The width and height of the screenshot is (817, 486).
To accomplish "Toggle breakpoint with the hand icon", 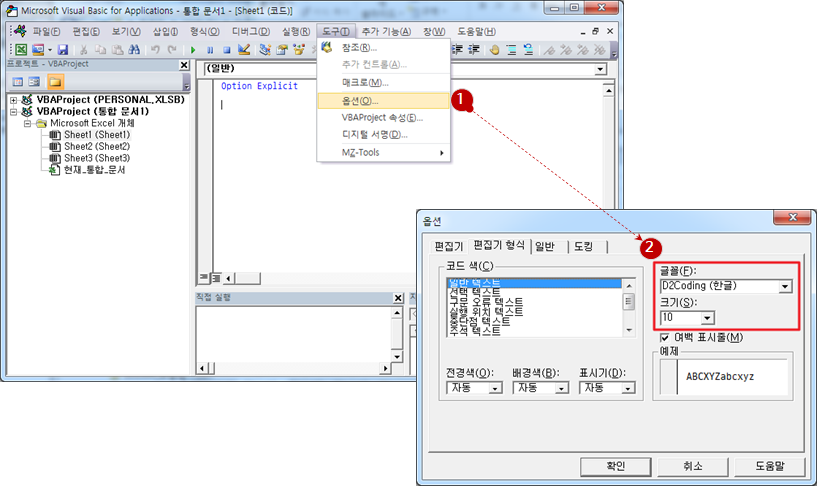I will (494, 50).
